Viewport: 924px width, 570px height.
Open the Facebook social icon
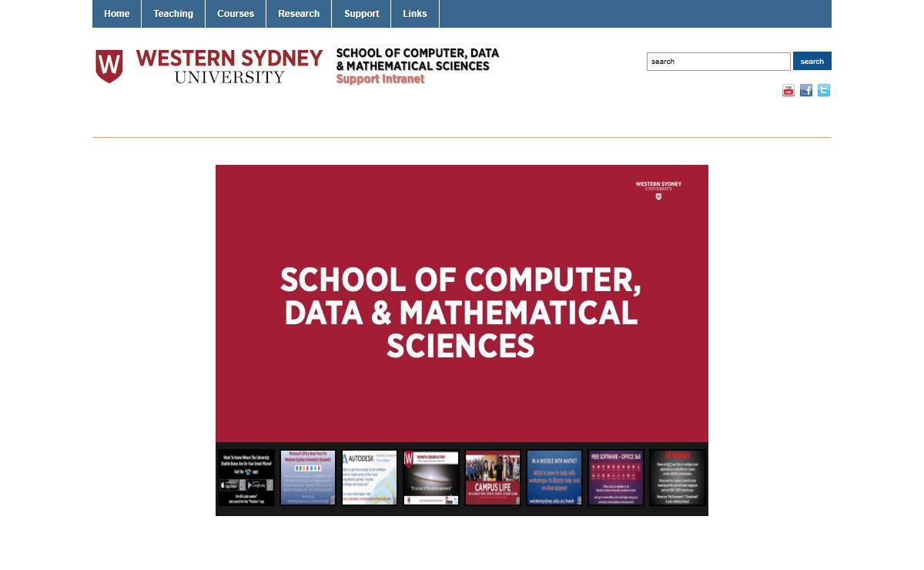click(x=806, y=90)
